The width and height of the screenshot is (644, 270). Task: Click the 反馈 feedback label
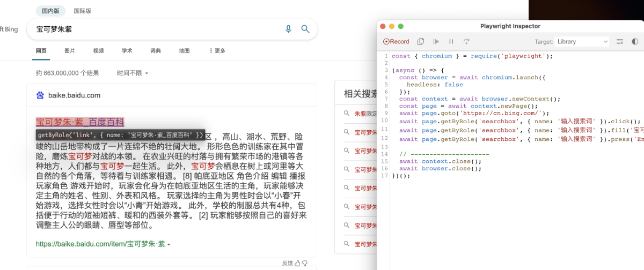(287, 263)
